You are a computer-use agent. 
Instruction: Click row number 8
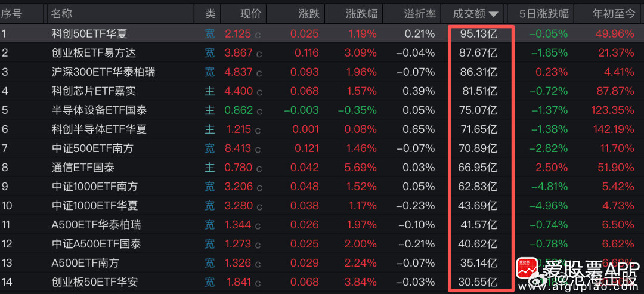click(x=5, y=167)
